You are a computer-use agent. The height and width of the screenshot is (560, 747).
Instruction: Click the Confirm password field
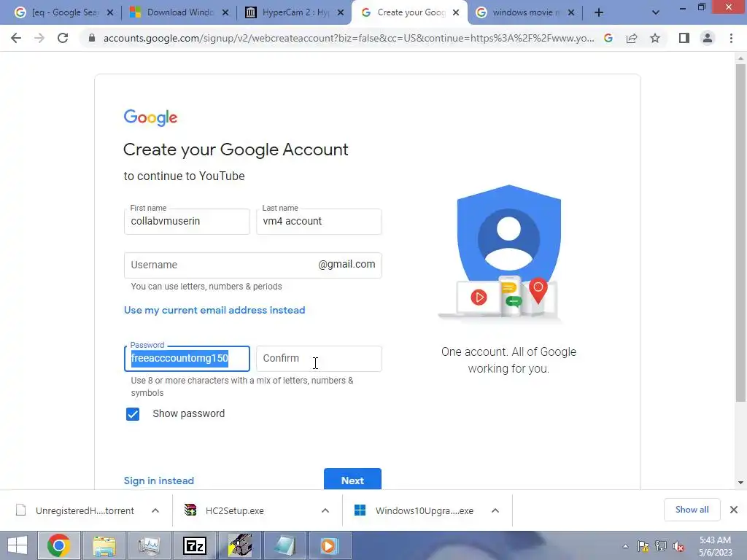click(x=319, y=359)
